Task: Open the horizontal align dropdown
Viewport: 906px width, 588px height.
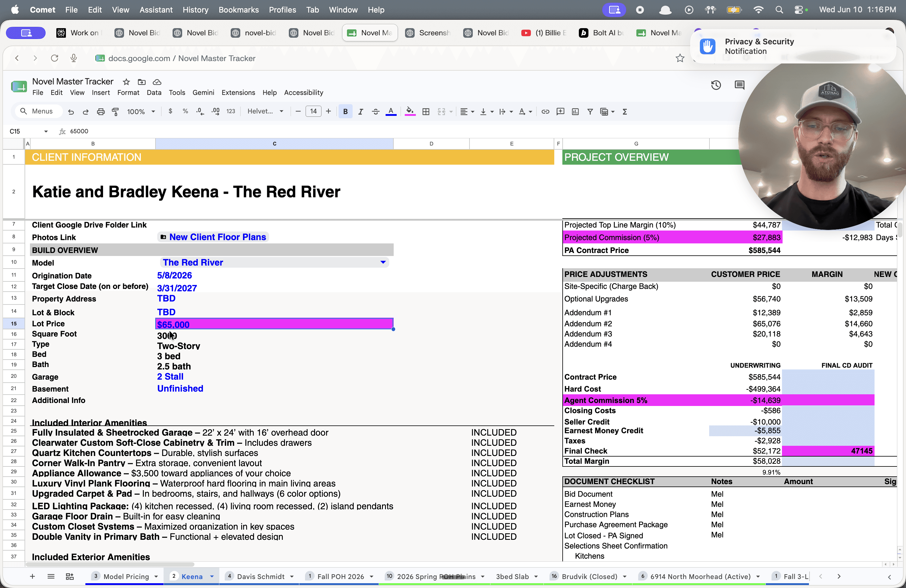Action: point(467,111)
